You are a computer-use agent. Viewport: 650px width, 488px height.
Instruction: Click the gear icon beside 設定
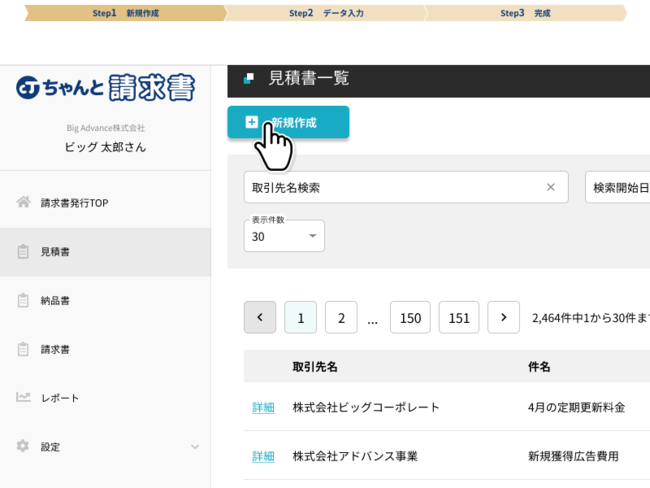coord(23,446)
